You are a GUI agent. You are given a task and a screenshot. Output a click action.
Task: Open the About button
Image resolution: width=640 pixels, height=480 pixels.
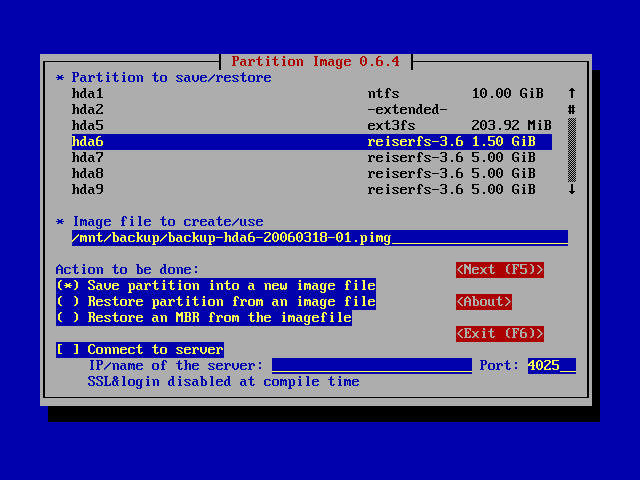pos(484,302)
